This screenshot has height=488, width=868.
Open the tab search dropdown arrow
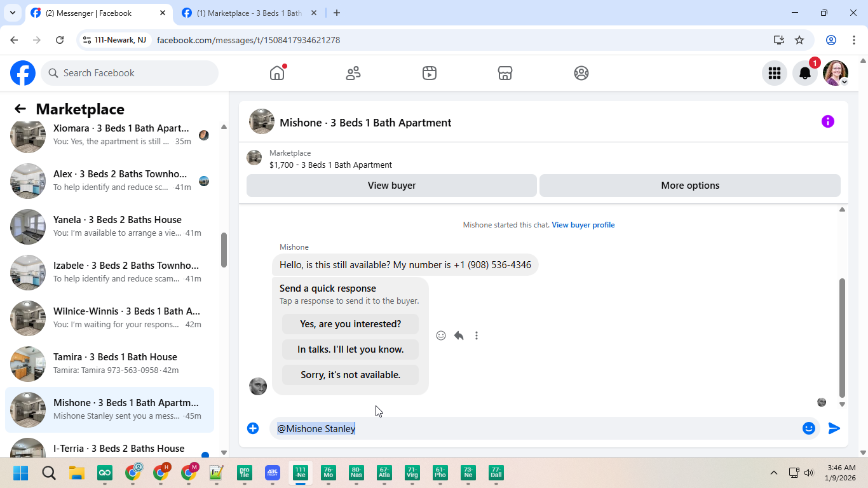(12, 13)
